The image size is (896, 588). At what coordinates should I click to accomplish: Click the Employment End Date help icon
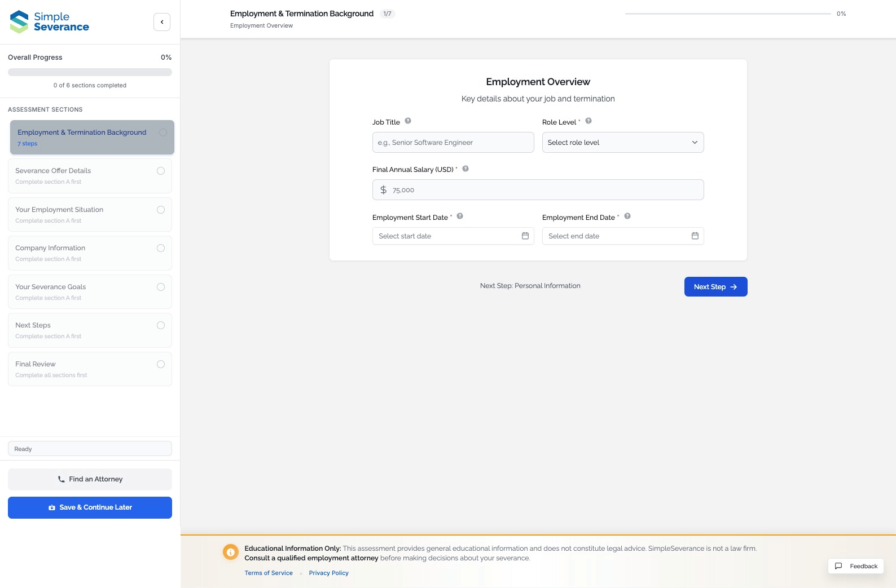(627, 216)
